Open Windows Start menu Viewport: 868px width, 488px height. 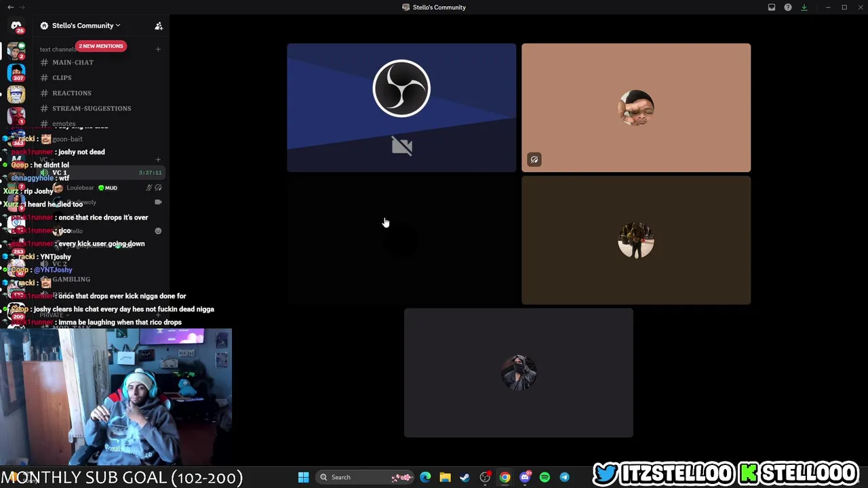[304, 477]
